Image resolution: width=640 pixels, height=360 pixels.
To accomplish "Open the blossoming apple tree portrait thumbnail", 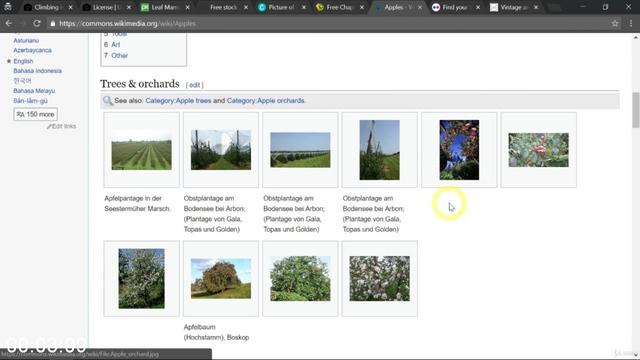I will tap(142, 278).
